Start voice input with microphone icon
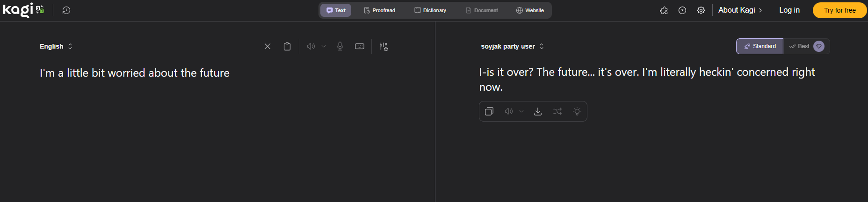868x202 pixels. 340,46
